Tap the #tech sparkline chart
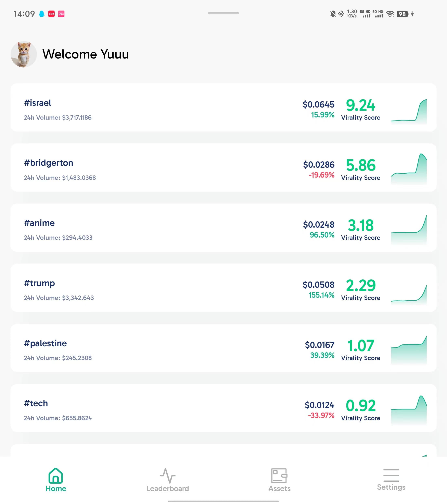Image resolution: width=447 pixels, height=504 pixels. pos(409,410)
